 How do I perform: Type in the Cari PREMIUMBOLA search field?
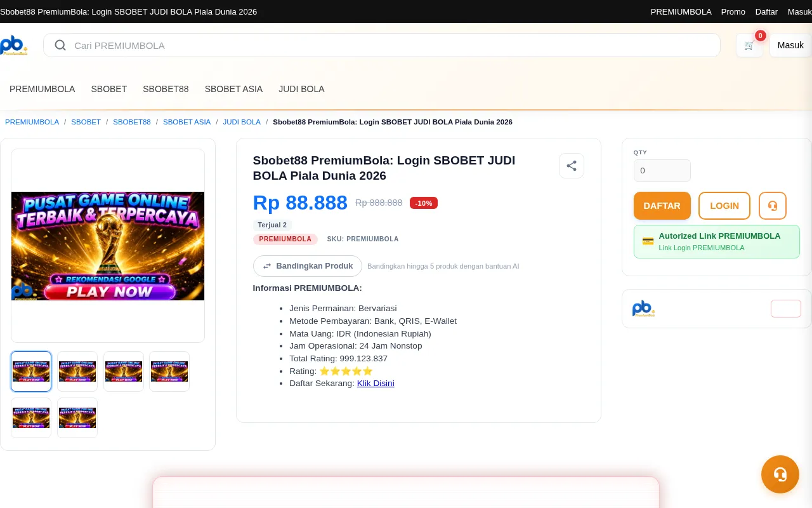[x=382, y=45]
